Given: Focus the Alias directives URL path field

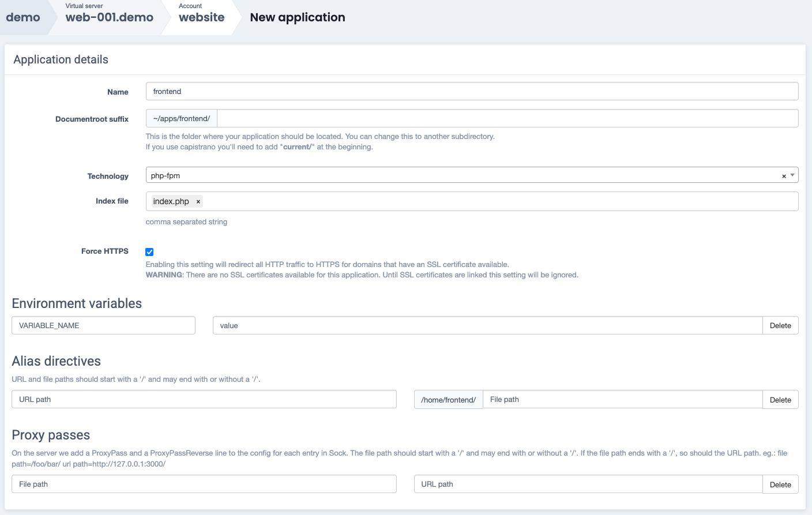Looking at the screenshot, I should 204,400.
